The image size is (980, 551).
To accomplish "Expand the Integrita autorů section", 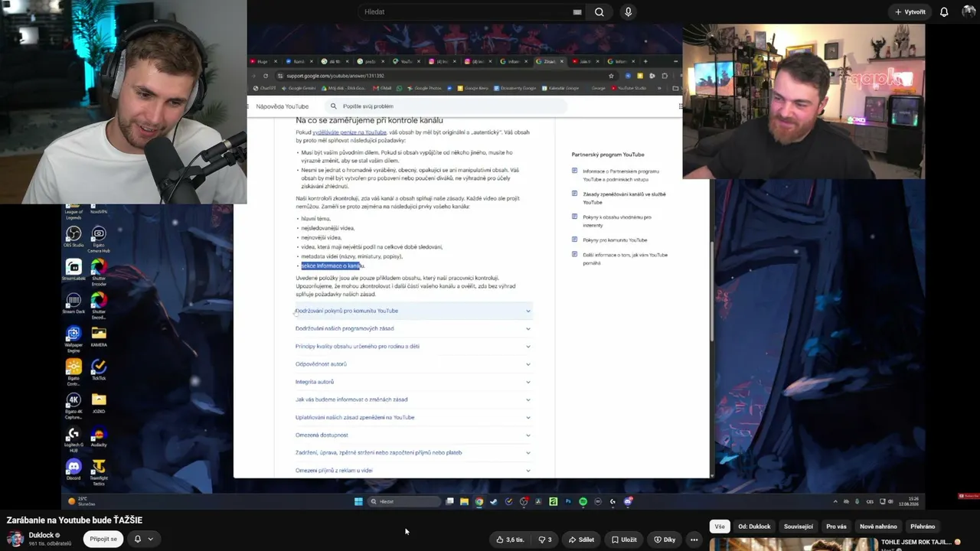I will pyautogui.click(x=413, y=382).
